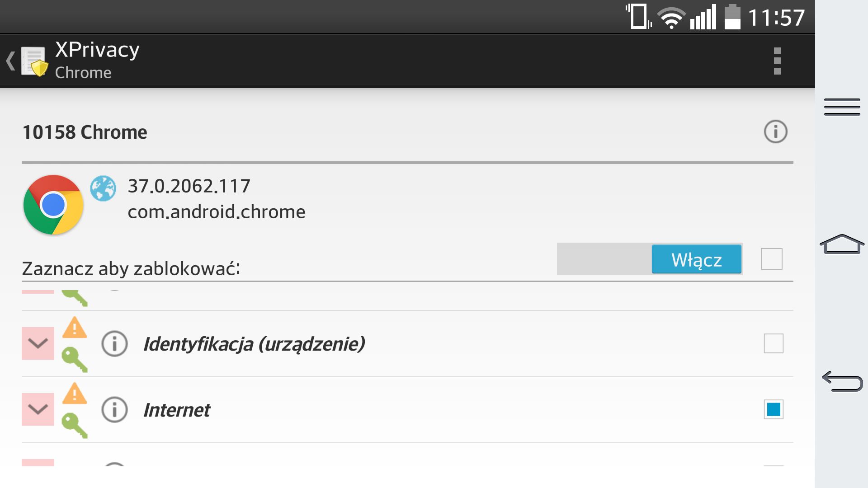Viewport: 868px width, 488px height.
Task: Open the Android menu navigation button
Action: click(842, 107)
